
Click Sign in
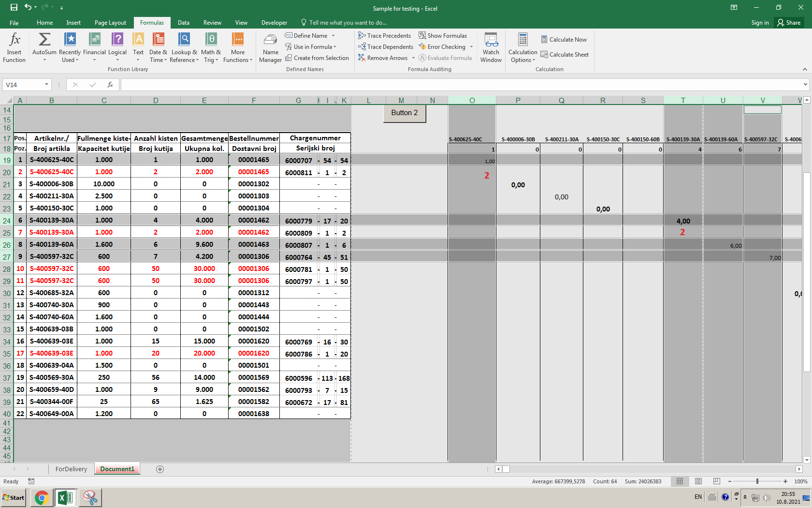760,23
